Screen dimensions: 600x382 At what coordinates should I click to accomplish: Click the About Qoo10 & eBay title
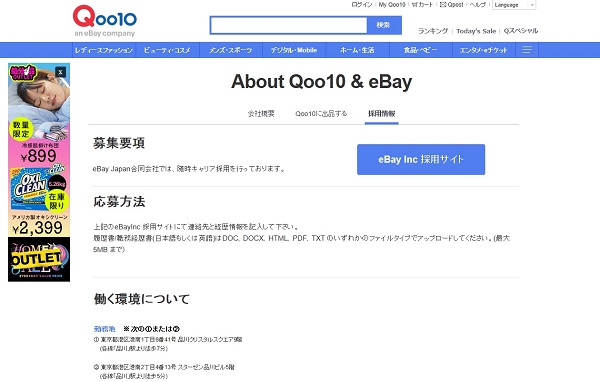(x=321, y=82)
